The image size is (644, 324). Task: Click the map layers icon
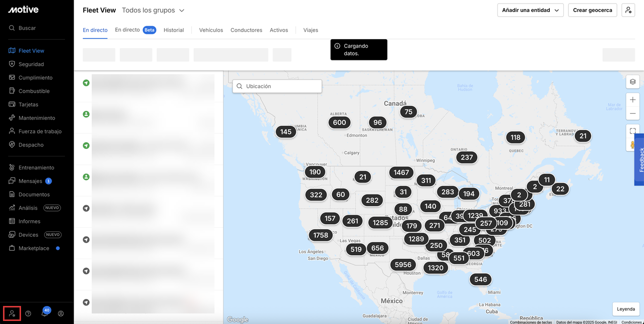click(x=632, y=82)
